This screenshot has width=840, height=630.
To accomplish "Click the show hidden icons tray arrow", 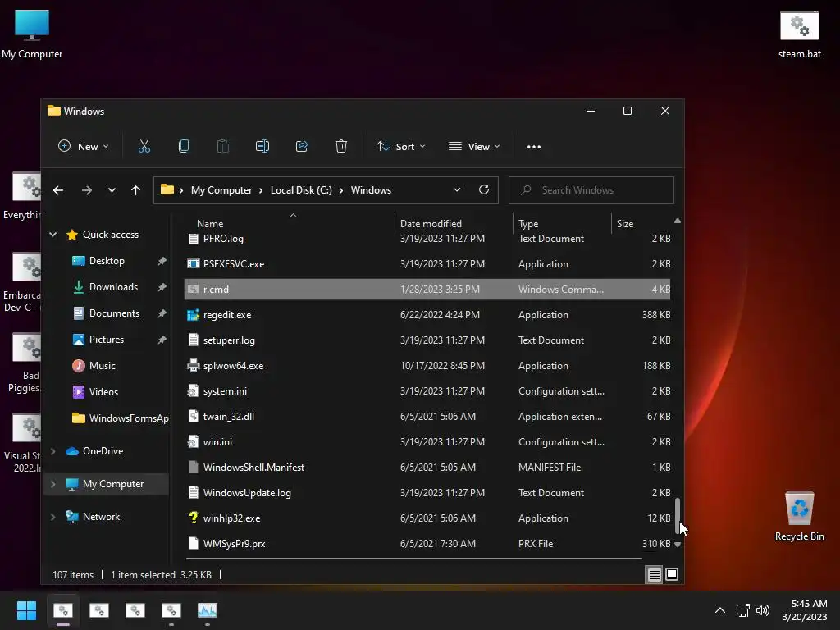I will pos(720,610).
